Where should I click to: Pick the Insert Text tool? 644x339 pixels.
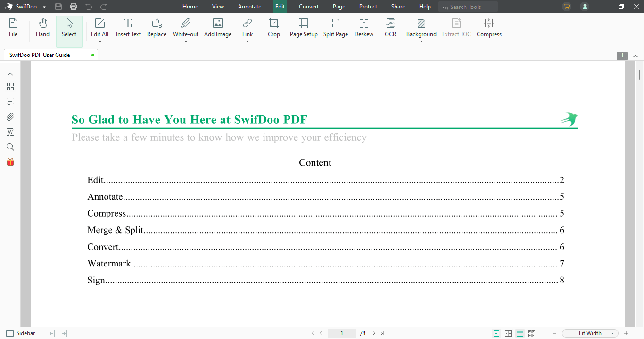pos(128,28)
